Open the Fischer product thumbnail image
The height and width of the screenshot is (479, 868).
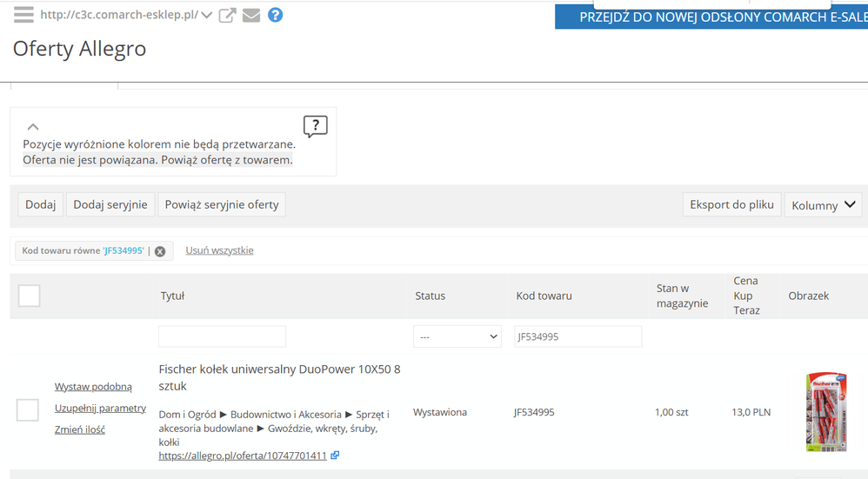coord(826,412)
